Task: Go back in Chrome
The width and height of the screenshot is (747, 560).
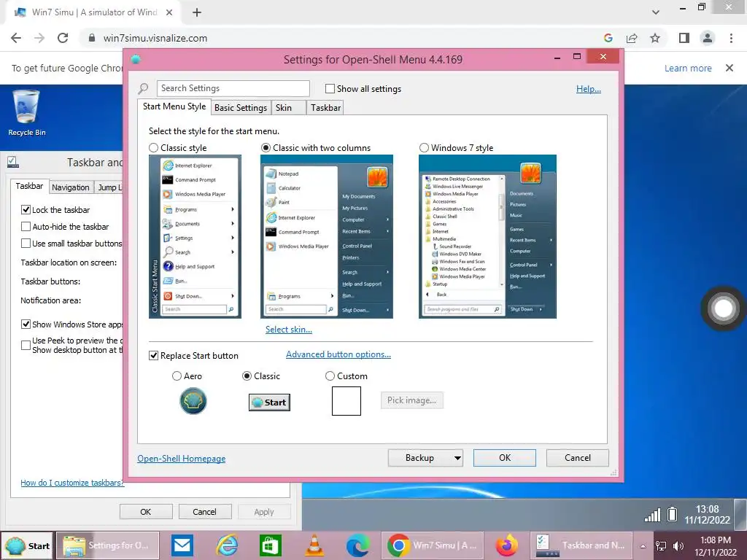Action: pos(16,38)
